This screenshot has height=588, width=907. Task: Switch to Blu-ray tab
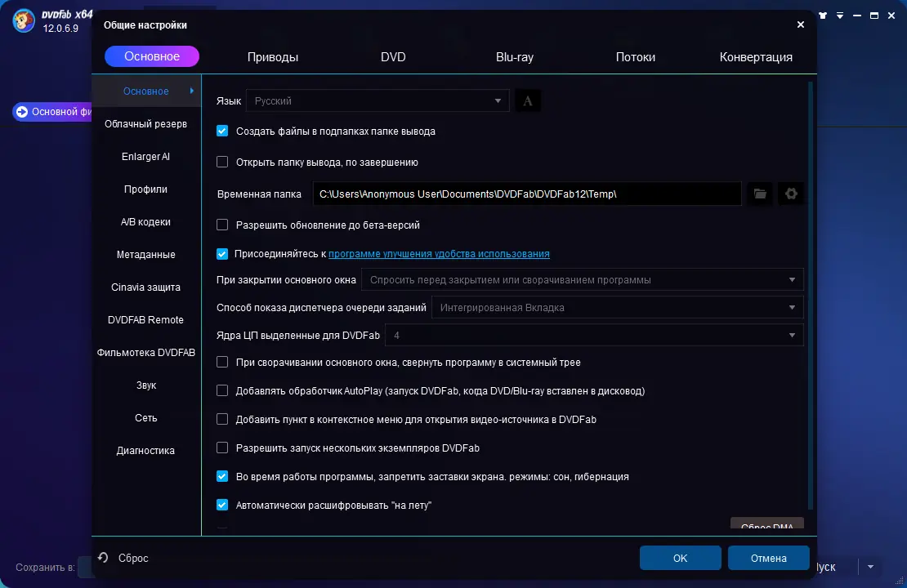click(x=514, y=56)
